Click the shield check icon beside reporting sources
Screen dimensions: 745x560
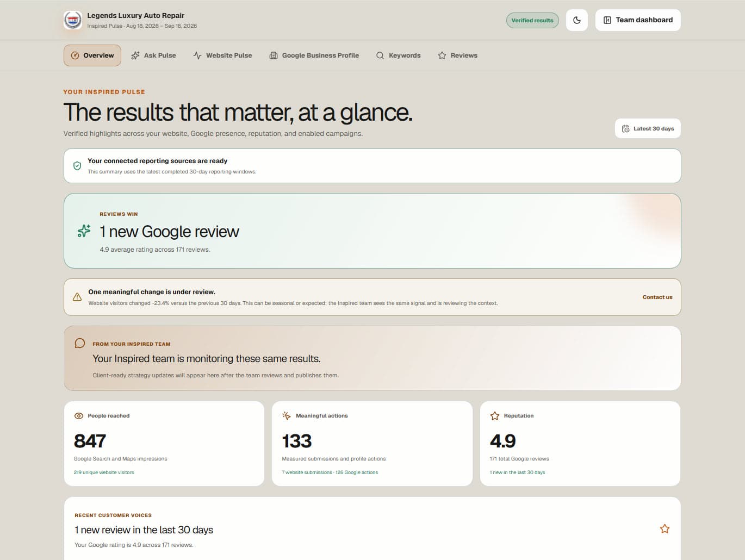77,166
